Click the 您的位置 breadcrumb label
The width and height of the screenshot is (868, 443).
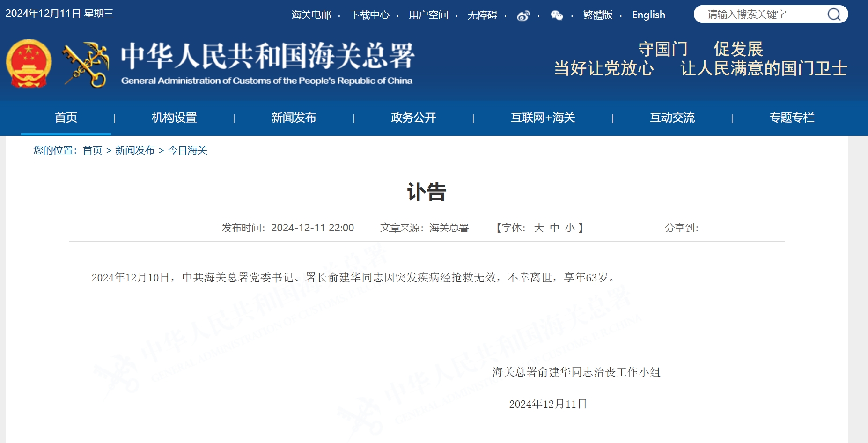55,150
